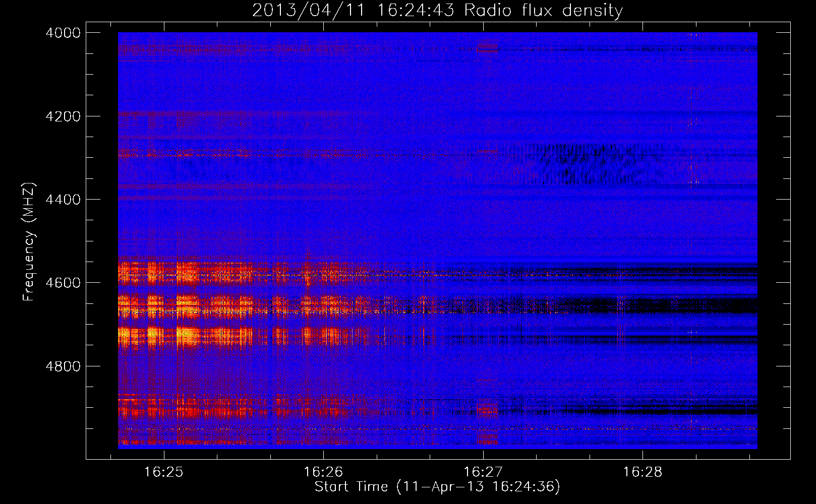Click the "Frequency (MHZ)" y-axis label
Viewport: 816px width, 504px height.
[x=29, y=242]
